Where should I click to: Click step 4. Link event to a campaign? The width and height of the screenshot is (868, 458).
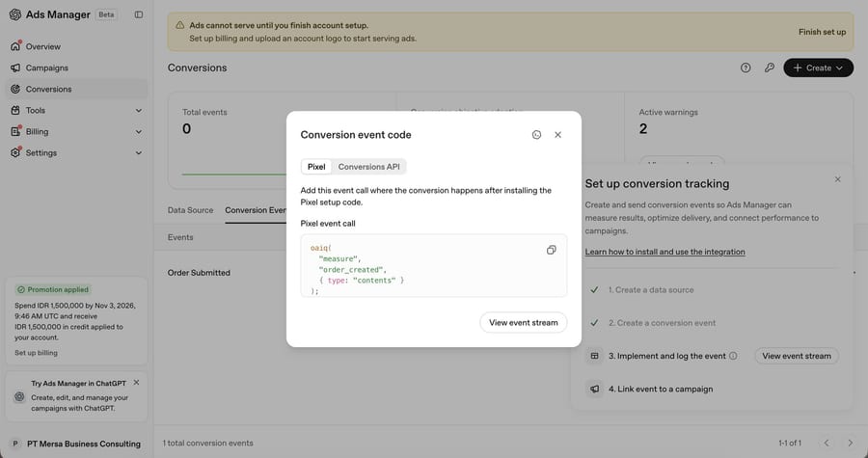[661, 390]
